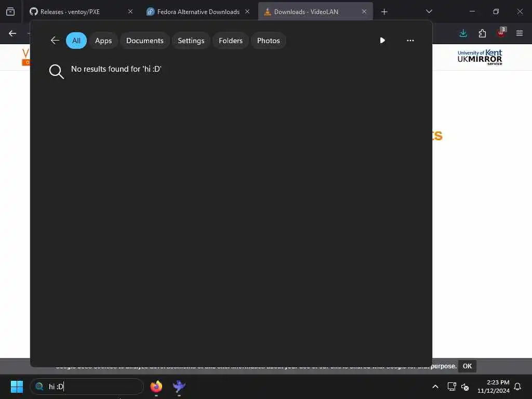Close the Downloads - VideoLAN tab
This screenshot has height=399, width=532.
point(364,11)
